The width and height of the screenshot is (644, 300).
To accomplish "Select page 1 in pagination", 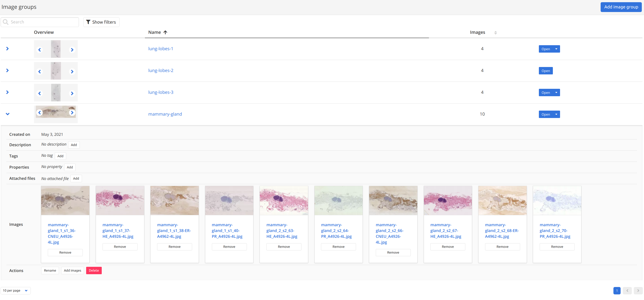I will pyautogui.click(x=617, y=291).
